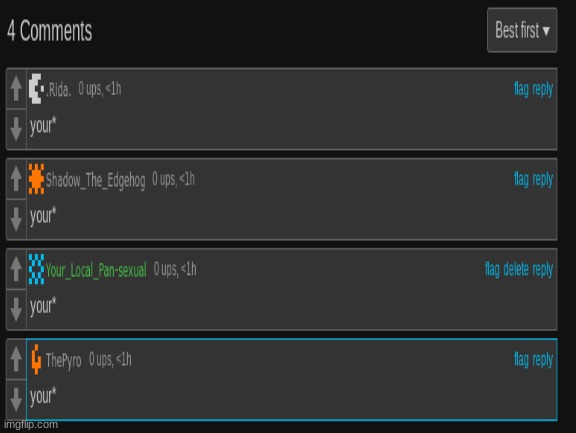Flag ThePyro's comment
Screen dimensions: 576x433
point(521,360)
